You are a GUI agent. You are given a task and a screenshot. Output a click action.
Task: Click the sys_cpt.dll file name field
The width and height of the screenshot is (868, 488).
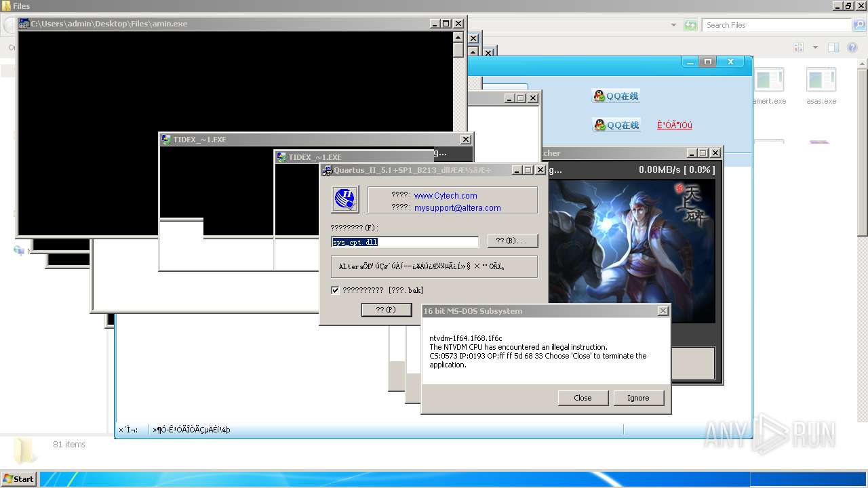pyautogui.click(x=405, y=242)
